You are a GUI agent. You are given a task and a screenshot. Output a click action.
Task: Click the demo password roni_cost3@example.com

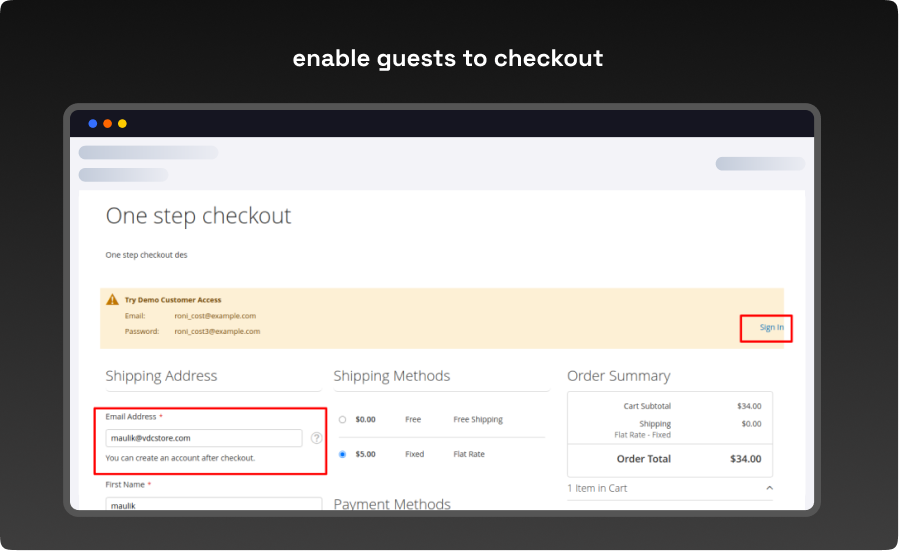[x=217, y=331]
